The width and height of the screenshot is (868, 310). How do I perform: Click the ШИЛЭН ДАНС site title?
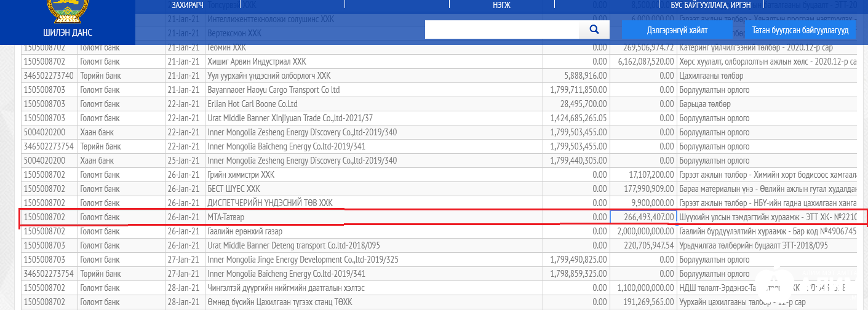67,33
